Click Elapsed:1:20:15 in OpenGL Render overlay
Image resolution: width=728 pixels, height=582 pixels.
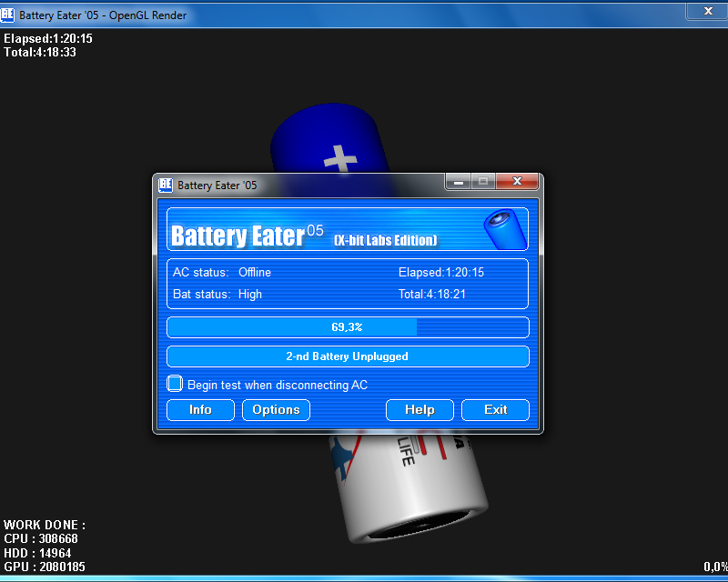[48, 38]
